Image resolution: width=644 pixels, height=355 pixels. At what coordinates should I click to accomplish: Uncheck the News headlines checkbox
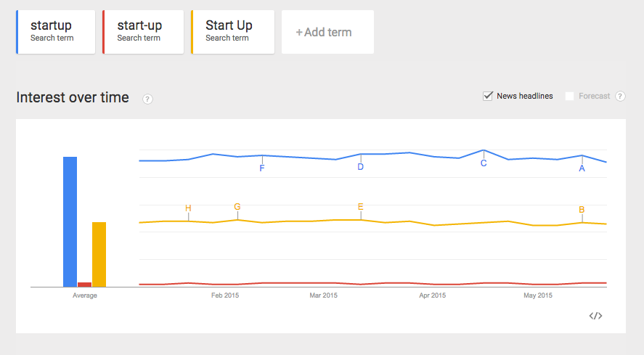488,96
